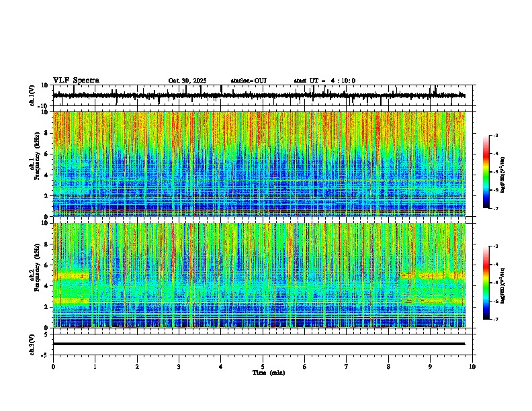The image size is (532, 411).
Task: Click the "6" kHz tick on ch.2 frequency axis
Action: (x=47, y=265)
